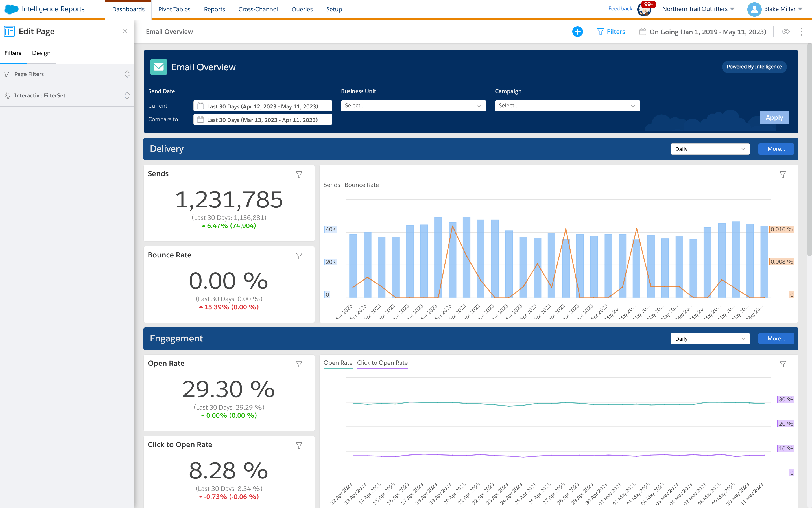Open the Campaign select dropdown
The height and width of the screenshot is (508, 812).
(x=567, y=106)
